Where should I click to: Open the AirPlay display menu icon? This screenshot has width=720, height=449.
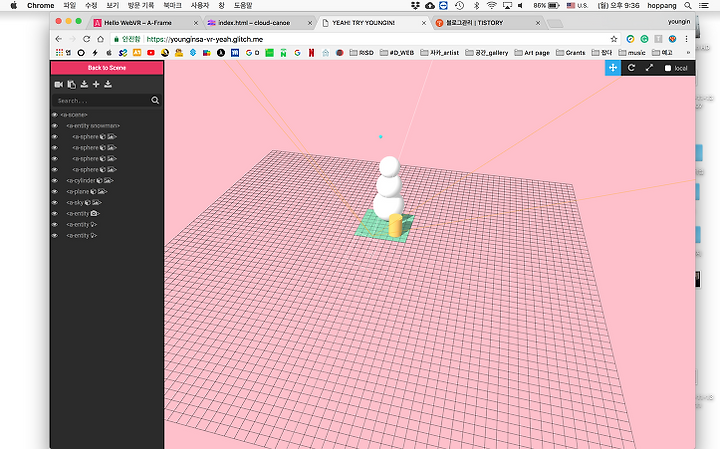tap(507, 6)
